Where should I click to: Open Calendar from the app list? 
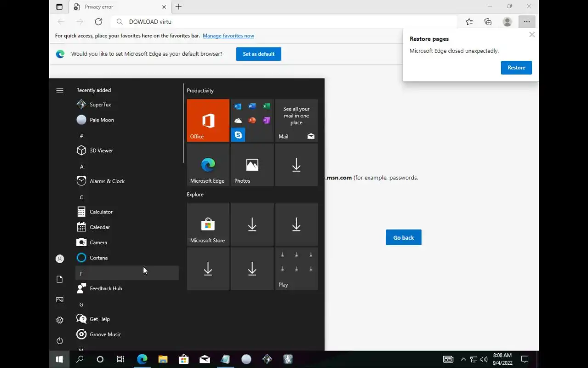point(127,227)
